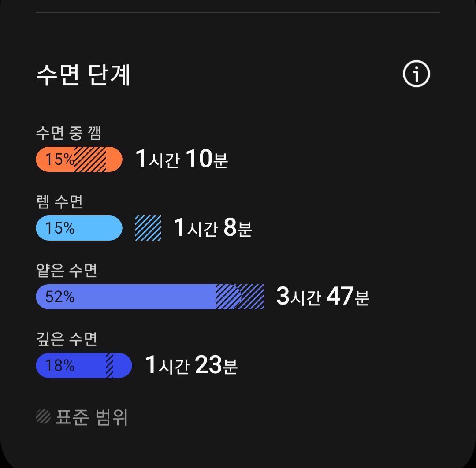Viewport: 476px width, 468px height.
Task: Tap the 1시간 23분 deep sleep duration
Action: coord(191,365)
